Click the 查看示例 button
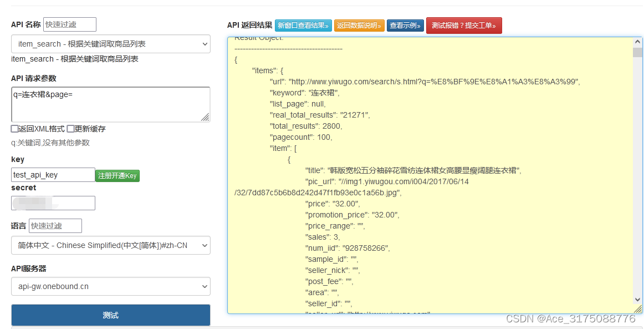Viewport: 644px width, 329px height. [x=405, y=26]
